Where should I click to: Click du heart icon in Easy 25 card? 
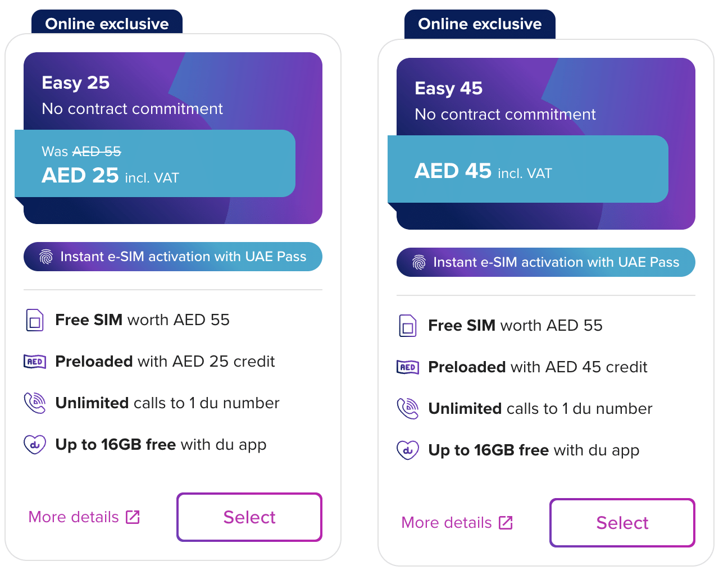35,445
